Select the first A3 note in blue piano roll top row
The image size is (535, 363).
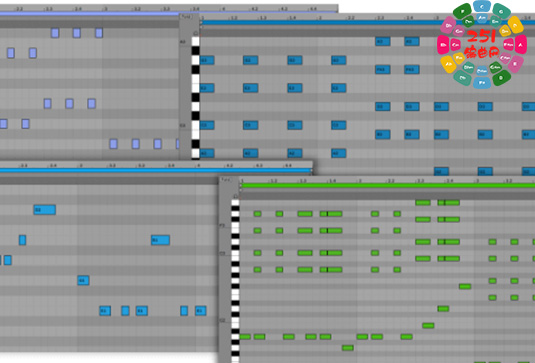point(382,42)
